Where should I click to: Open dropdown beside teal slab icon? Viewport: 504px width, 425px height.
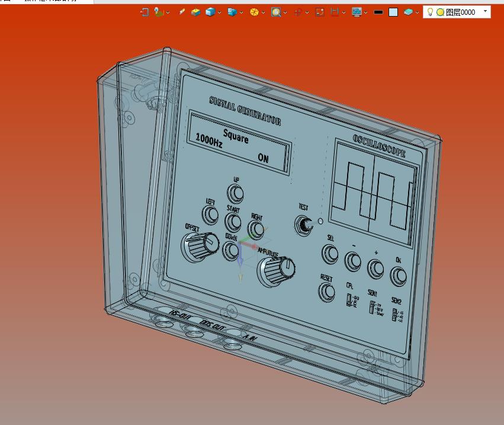[417, 12]
